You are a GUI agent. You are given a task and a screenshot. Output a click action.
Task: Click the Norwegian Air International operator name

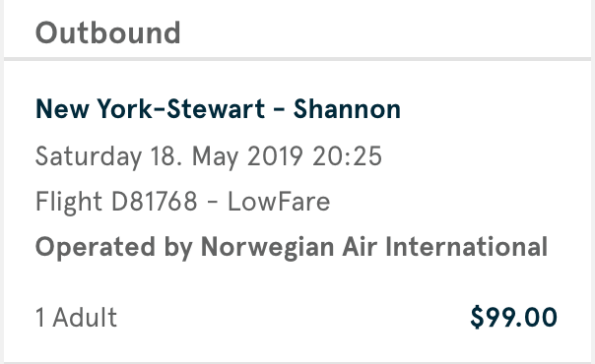[374, 247]
